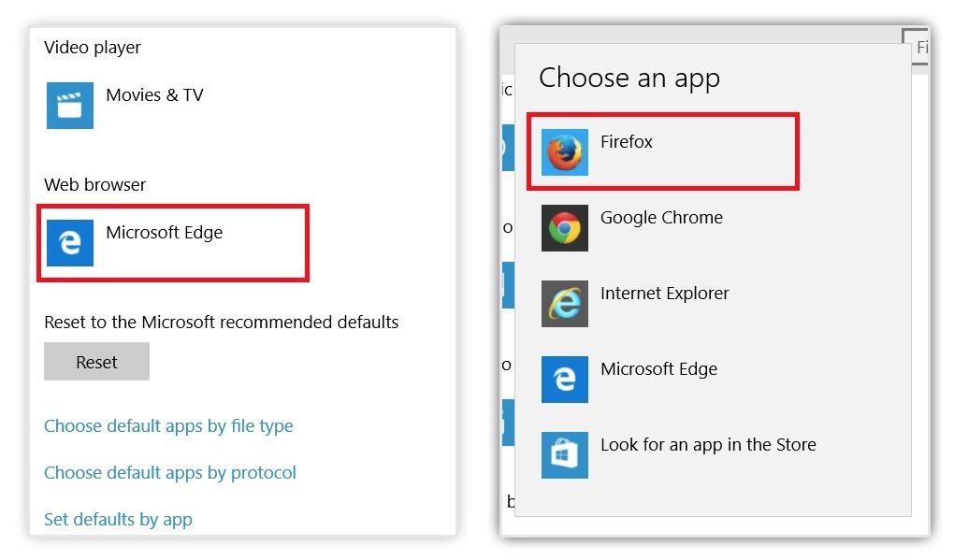
Task: Open the Movies & TV default app label
Action: click(154, 95)
